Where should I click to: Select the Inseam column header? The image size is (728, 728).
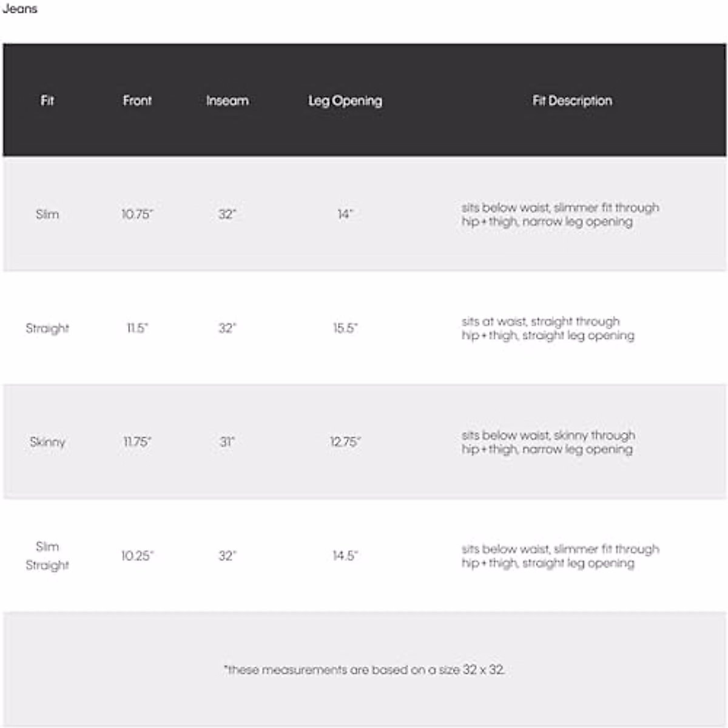[x=227, y=101]
